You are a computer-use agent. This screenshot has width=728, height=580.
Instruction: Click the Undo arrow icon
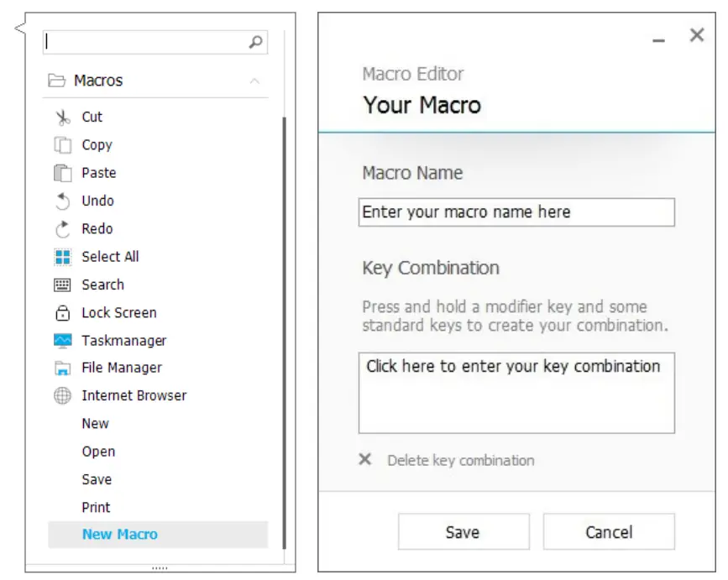(63, 201)
